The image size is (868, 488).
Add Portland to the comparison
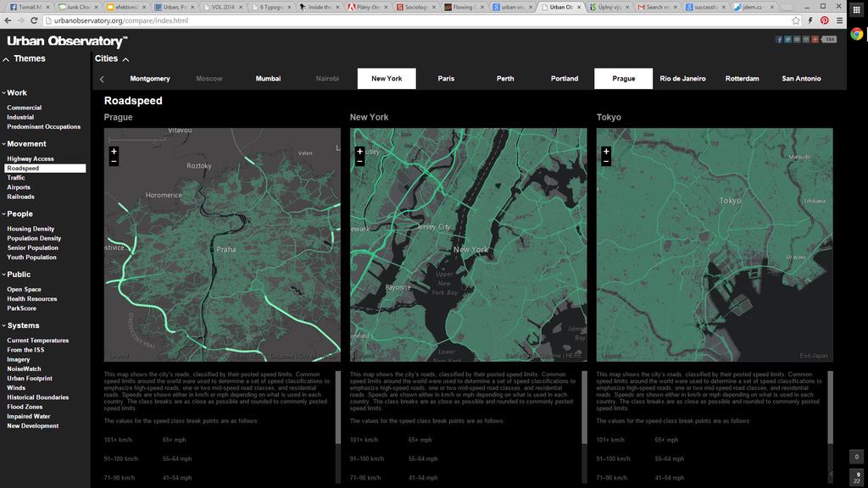[564, 79]
